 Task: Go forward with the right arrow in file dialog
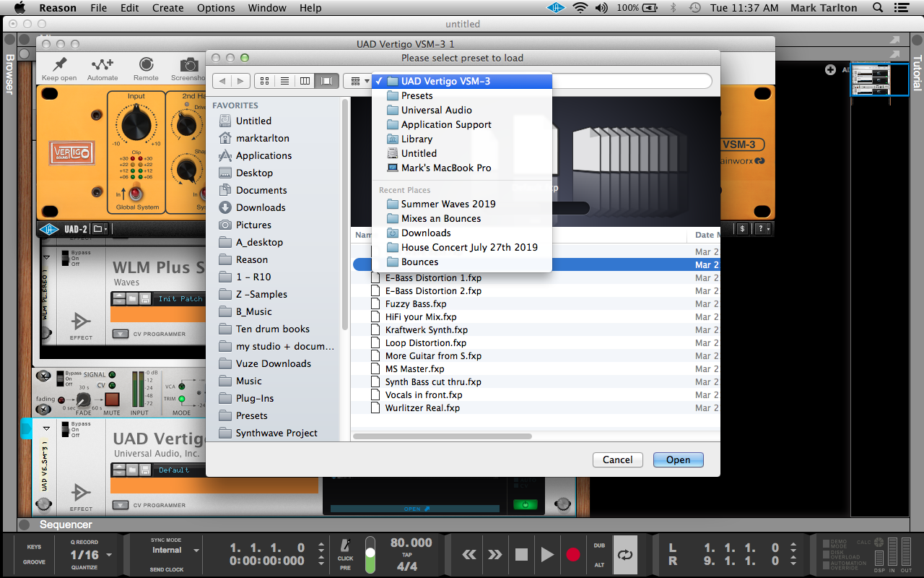click(240, 81)
